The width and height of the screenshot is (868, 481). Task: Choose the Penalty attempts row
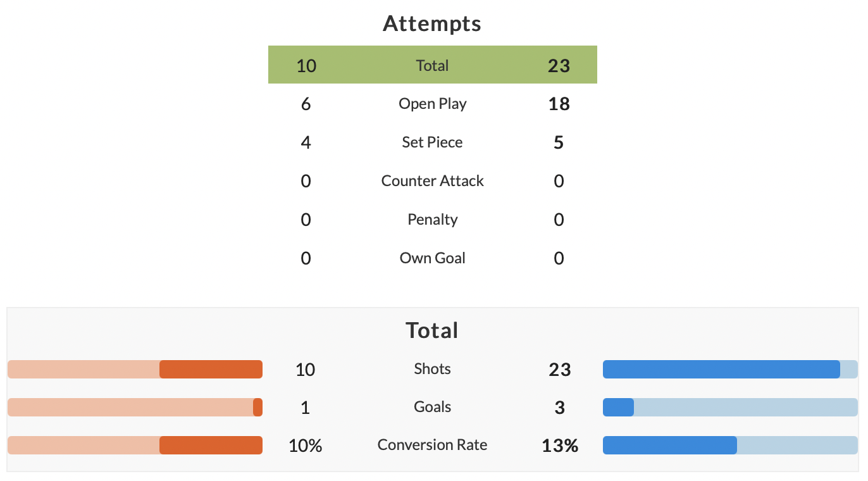[432, 220]
